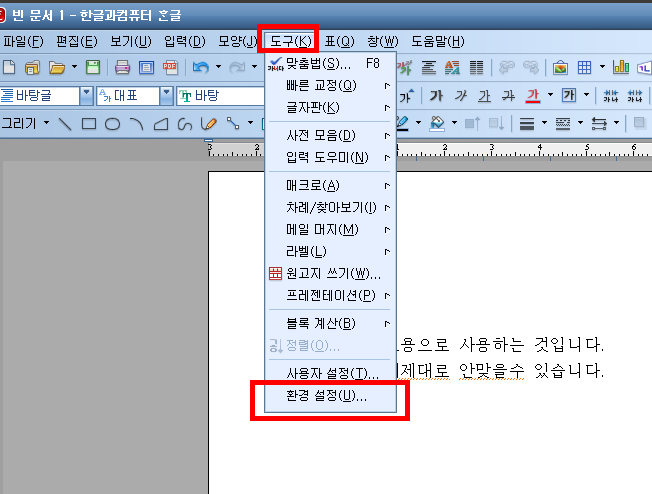Screen dimensions: 652x494
Task: Create a new blank document
Action: coord(9,67)
